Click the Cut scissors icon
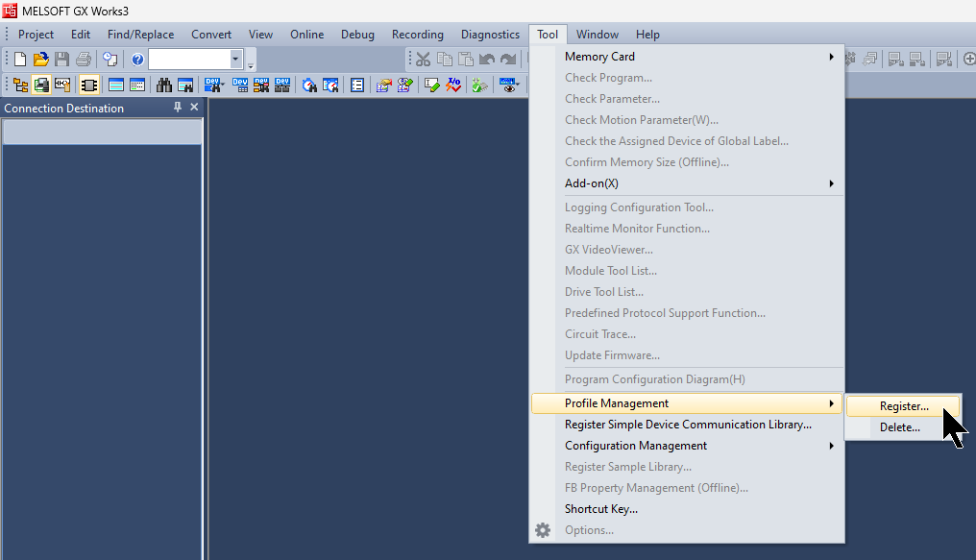This screenshot has height=560, width=976. point(424,60)
